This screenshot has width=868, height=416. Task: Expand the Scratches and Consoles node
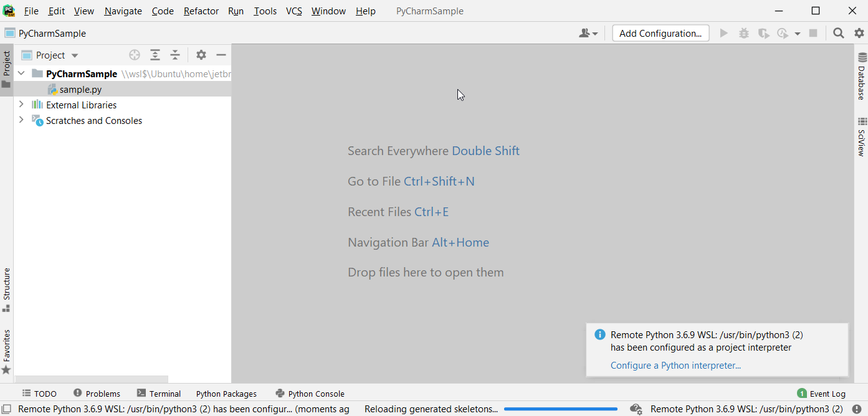click(21, 120)
